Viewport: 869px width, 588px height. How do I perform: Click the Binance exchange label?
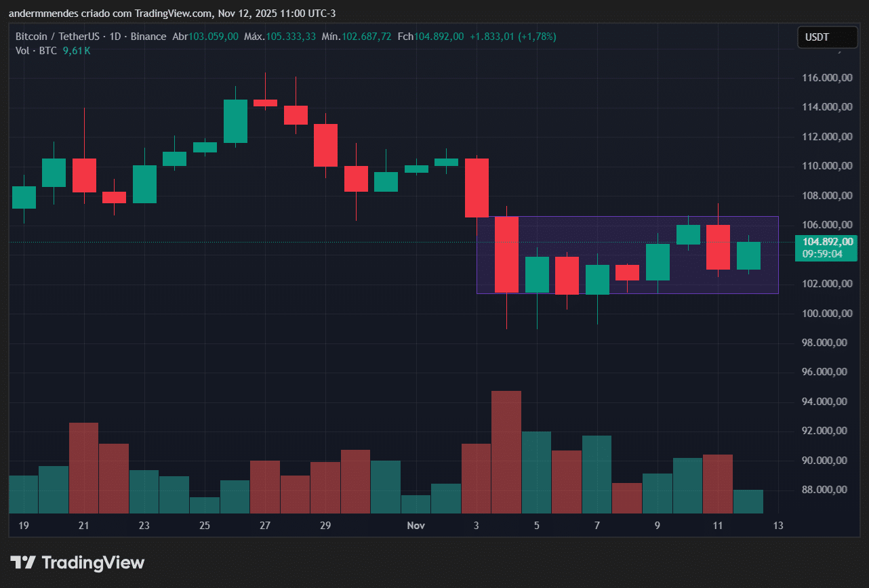(x=148, y=37)
